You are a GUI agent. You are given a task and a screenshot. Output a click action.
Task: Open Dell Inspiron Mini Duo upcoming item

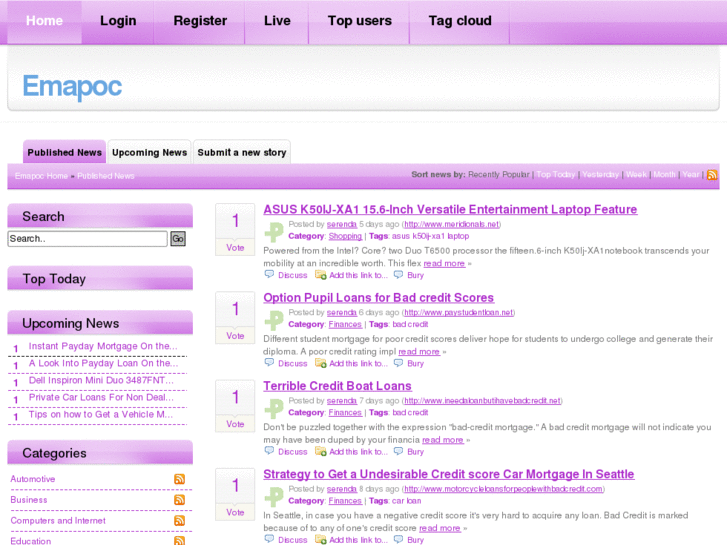[x=101, y=380]
